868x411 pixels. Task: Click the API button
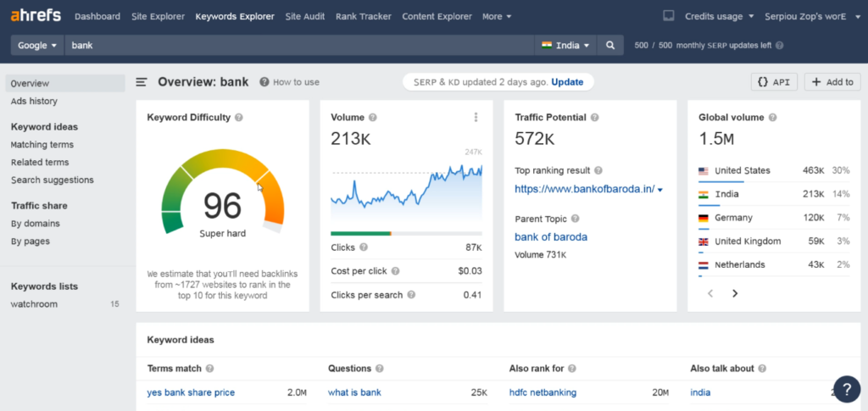tap(774, 82)
